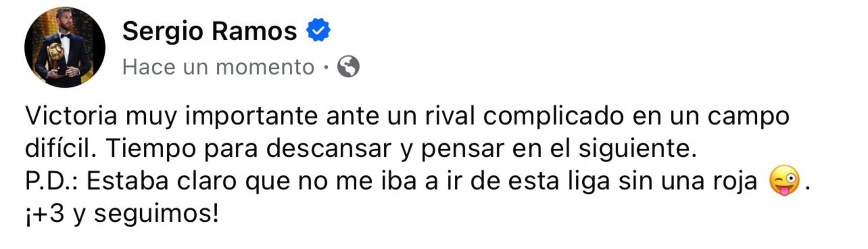Click the globe public audience icon
This screenshot has height=249, width=868.
(348, 67)
